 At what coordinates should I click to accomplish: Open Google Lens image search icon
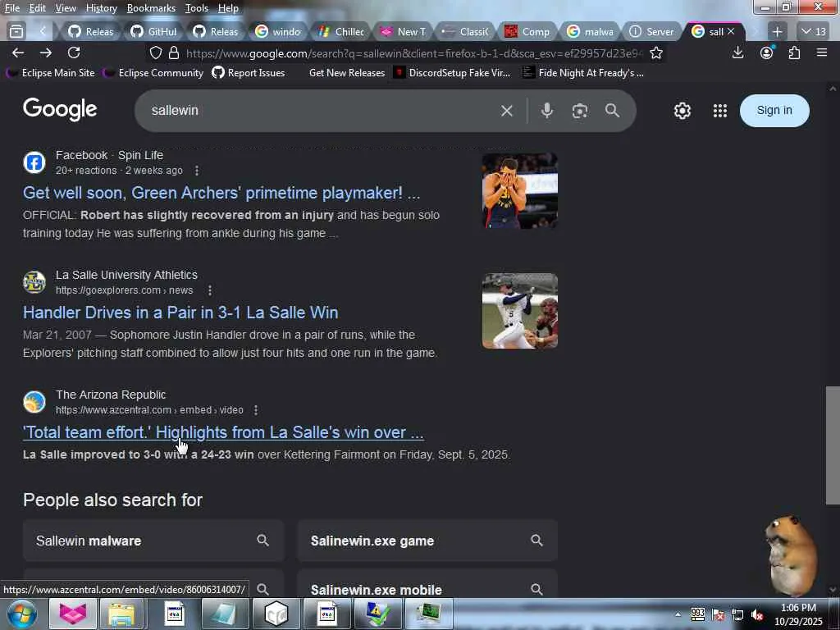click(580, 111)
